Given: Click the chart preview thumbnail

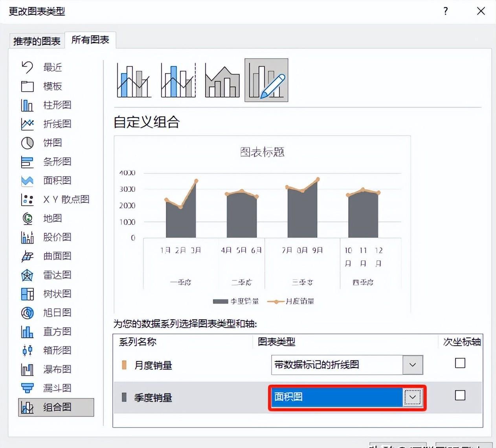Looking at the screenshot, I should [262, 224].
